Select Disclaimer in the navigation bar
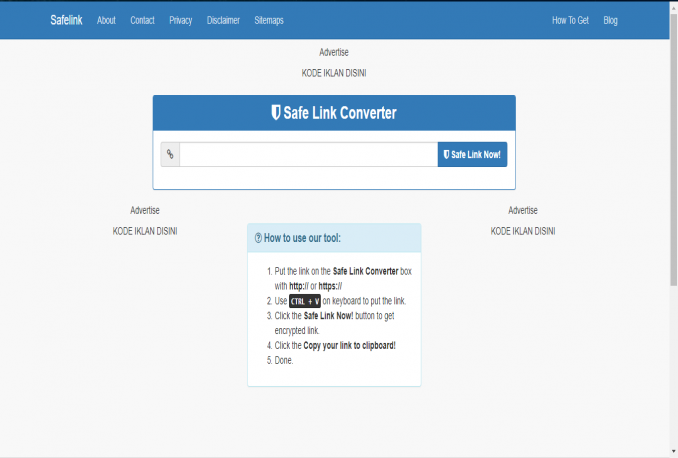The height and width of the screenshot is (458, 678). click(223, 20)
